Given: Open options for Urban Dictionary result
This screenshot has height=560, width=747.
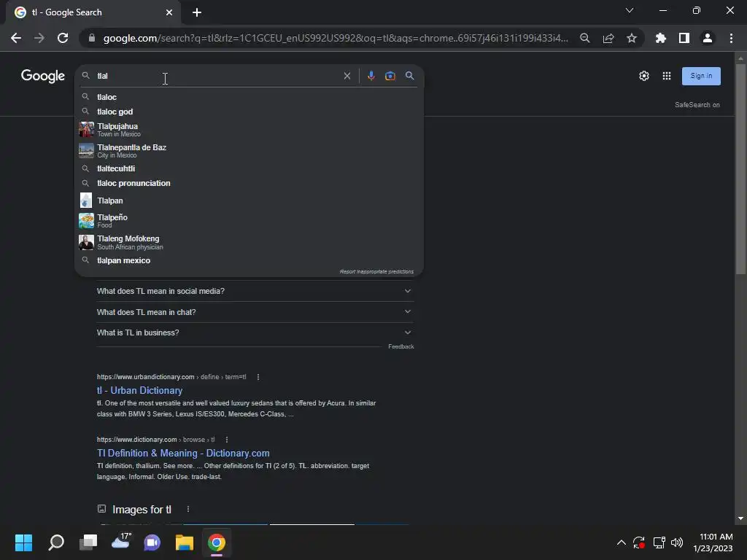Looking at the screenshot, I should (258, 377).
